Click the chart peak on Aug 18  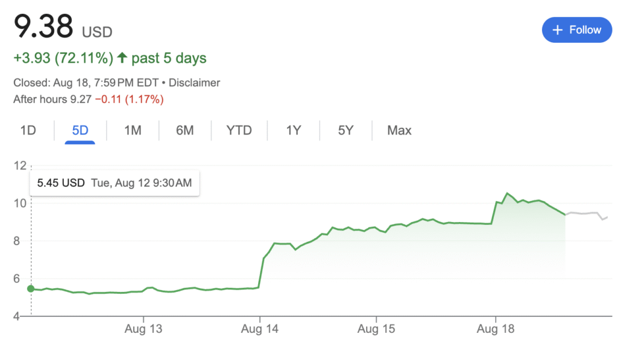click(x=508, y=193)
